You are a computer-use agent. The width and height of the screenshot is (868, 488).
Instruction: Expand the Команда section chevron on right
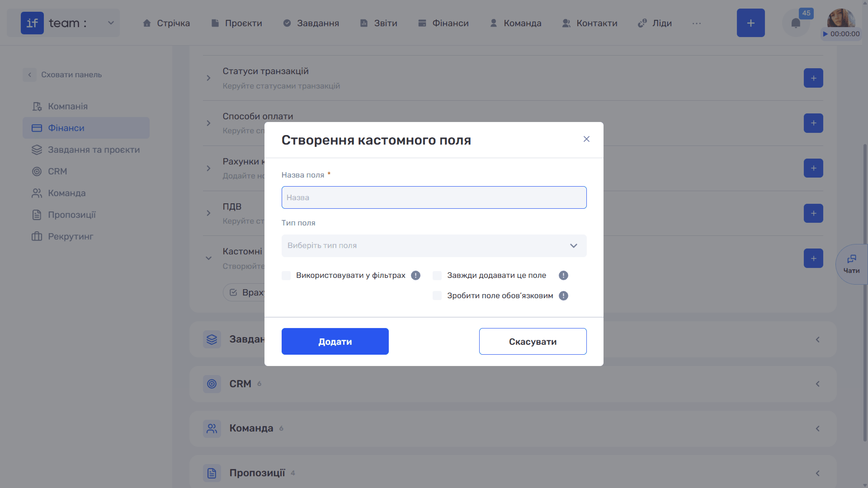[x=817, y=429]
